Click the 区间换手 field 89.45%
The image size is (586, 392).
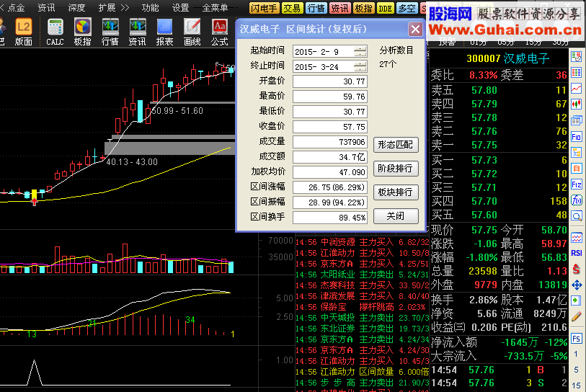pos(330,217)
